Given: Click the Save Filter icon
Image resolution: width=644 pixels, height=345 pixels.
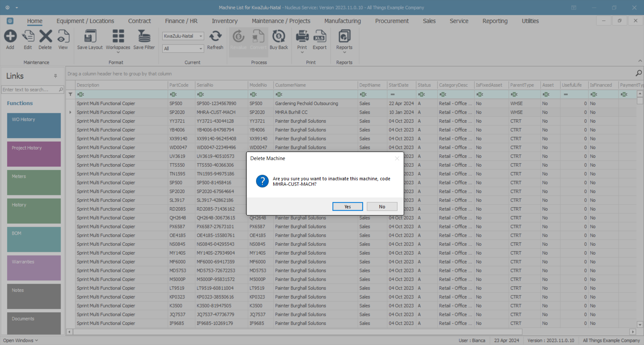Looking at the screenshot, I should pyautogui.click(x=144, y=37).
